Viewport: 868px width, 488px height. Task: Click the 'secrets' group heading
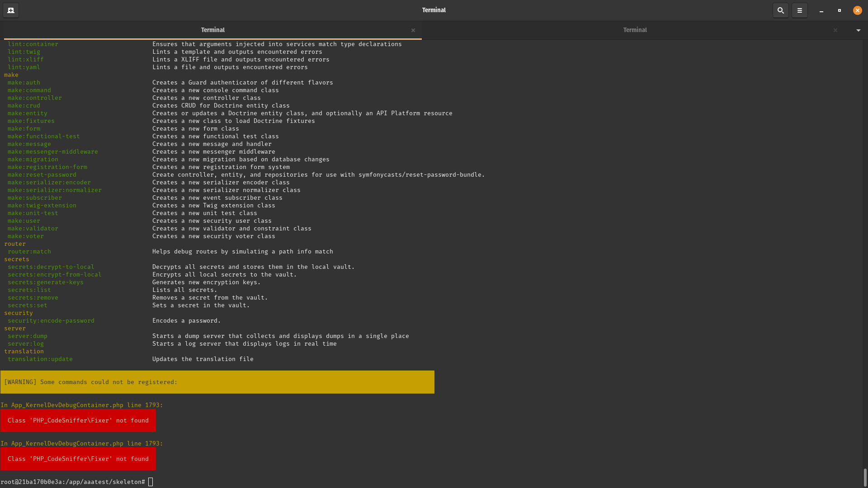(17, 259)
